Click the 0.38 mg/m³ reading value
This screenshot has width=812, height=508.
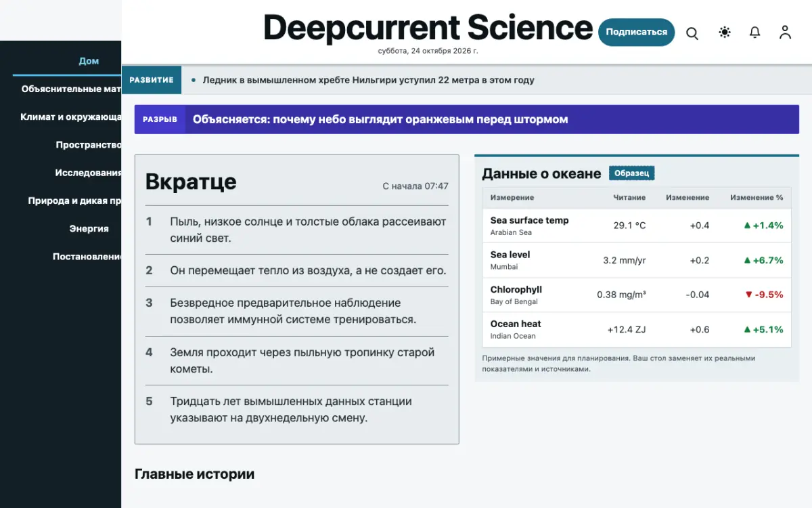tap(621, 295)
